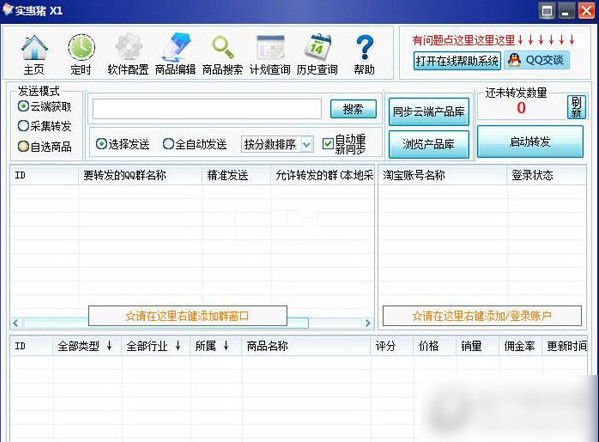The width and height of the screenshot is (599, 442).
Task: Focus the product search input field
Action: [207, 109]
